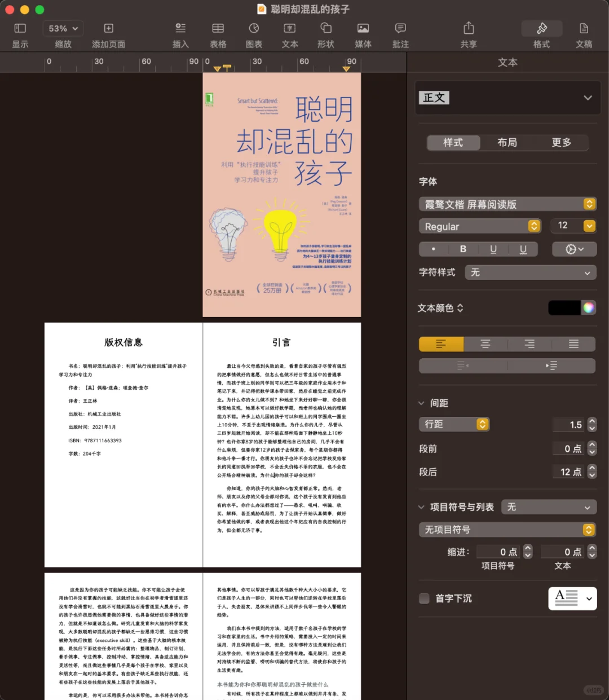This screenshot has height=700, width=609.
Task: Toggle the 格式 format inspector
Action: pos(542,28)
